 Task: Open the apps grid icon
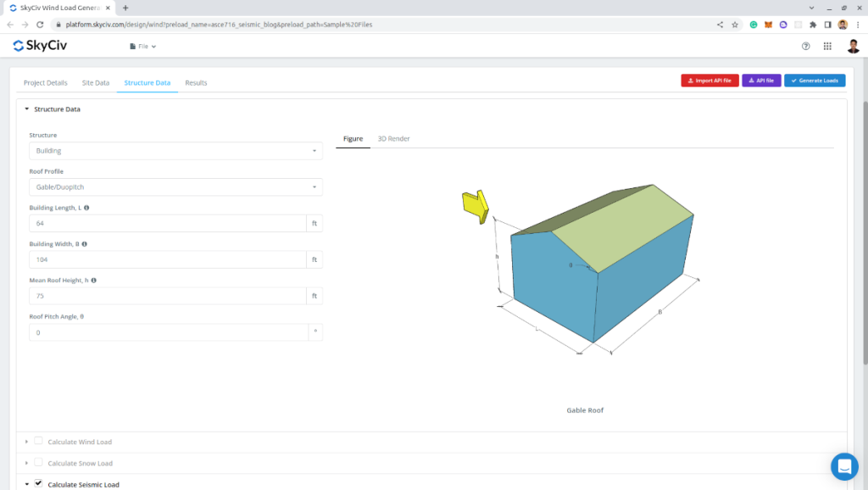coord(827,46)
